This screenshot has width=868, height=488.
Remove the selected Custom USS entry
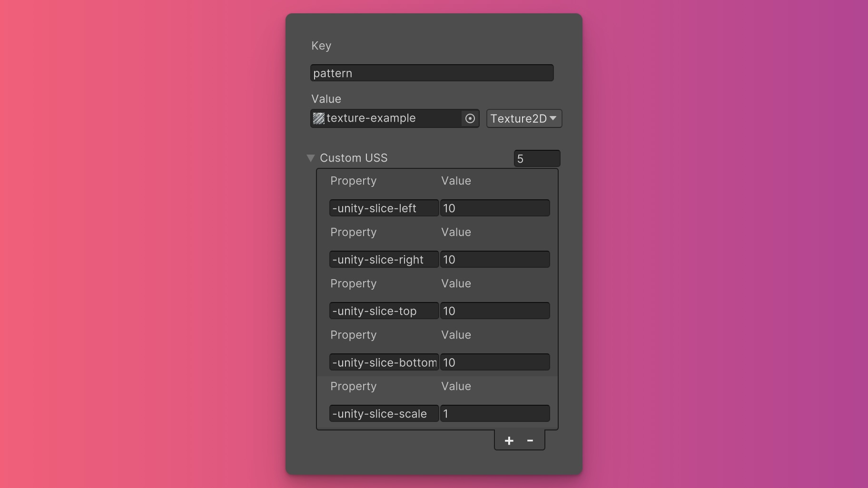click(530, 441)
